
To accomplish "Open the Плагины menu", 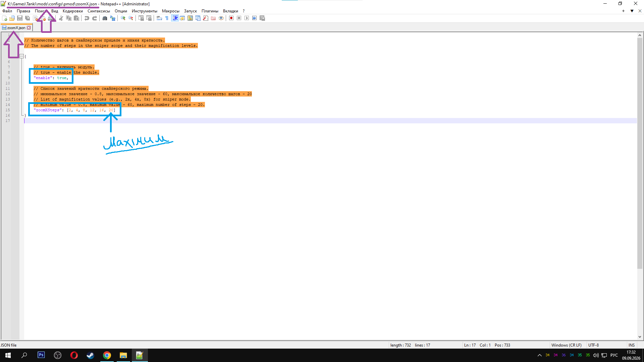I will coord(210,11).
